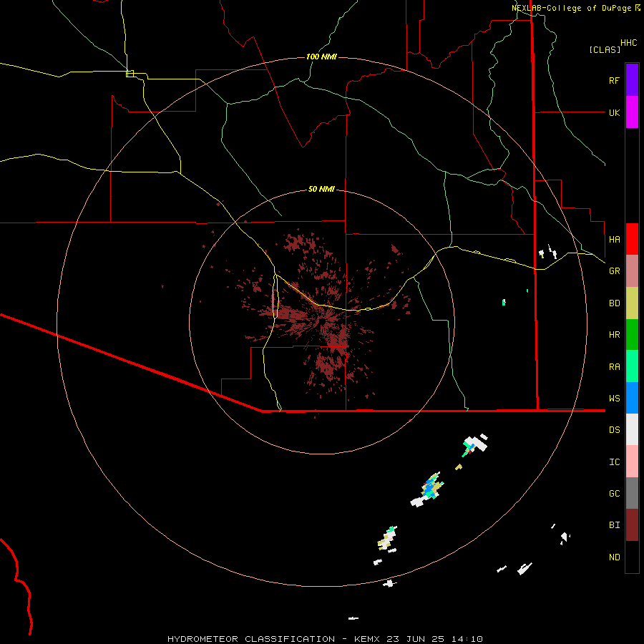Select the gray GC legend swatch
This screenshot has width=644, height=644.
632,493
